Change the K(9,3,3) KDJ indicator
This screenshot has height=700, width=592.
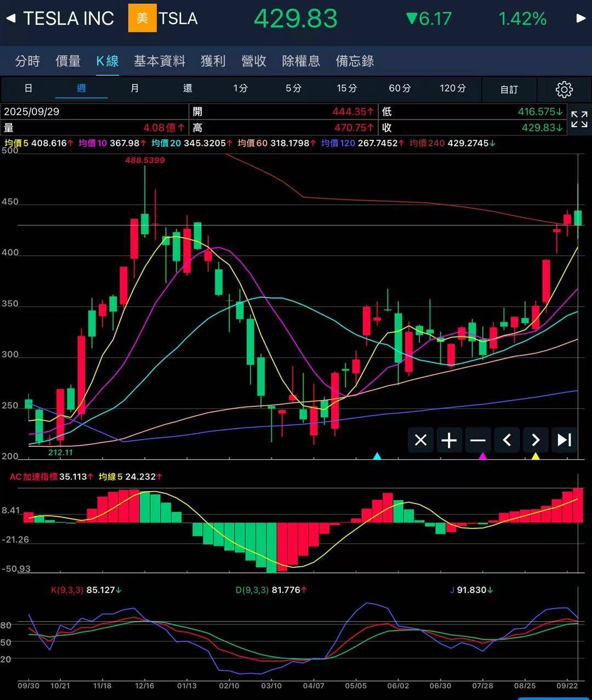coord(67,590)
